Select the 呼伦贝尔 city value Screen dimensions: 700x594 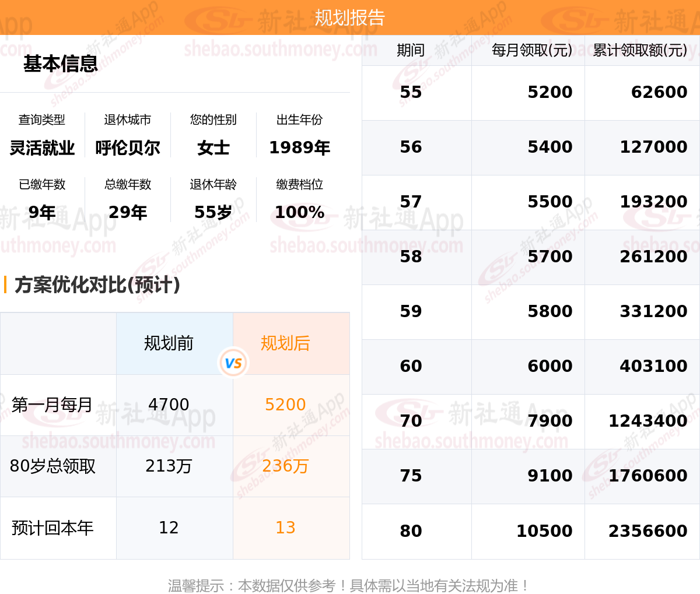click(x=128, y=148)
